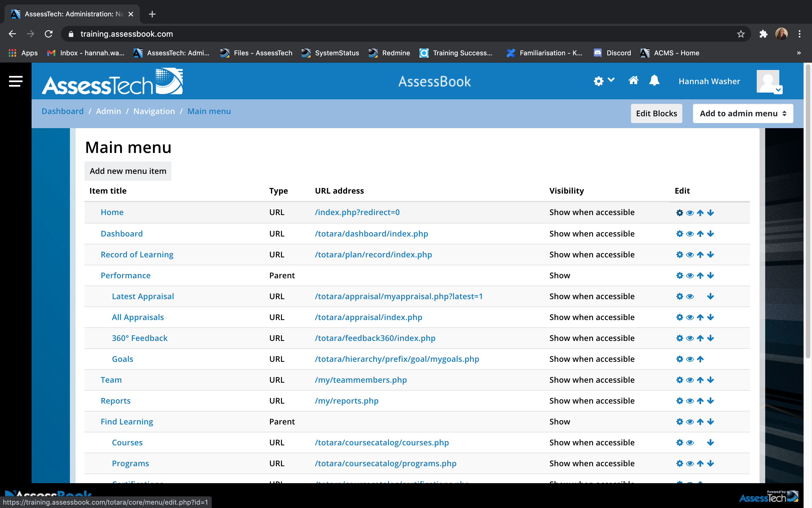
Task: Click Edit Blocks button
Action: [x=656, y=113]
